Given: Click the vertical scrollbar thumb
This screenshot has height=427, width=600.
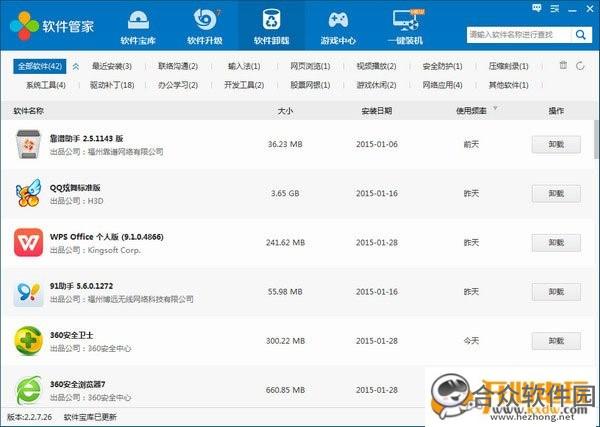Looking at the screenshot, I should tap(596, 140).
